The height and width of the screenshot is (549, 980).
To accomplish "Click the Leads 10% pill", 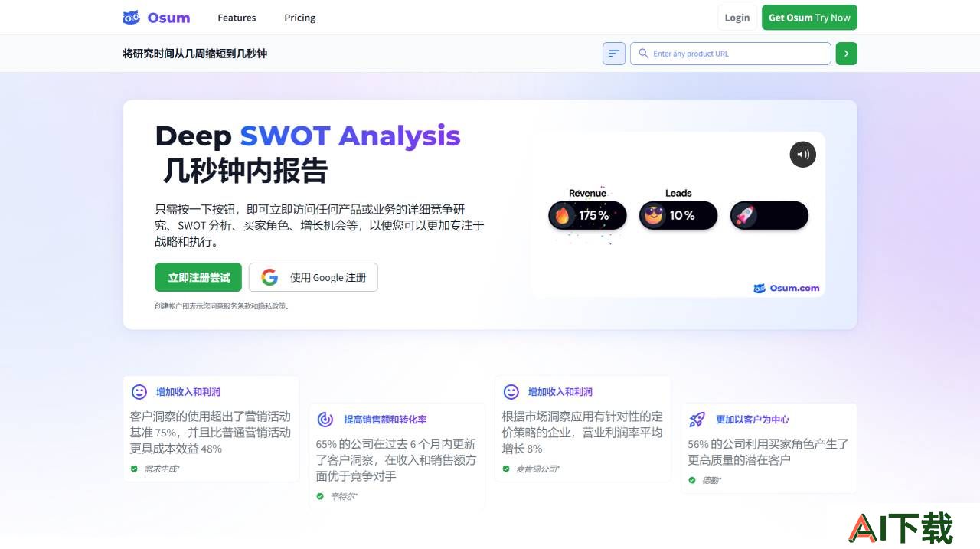I will click(x=678, y=216).
